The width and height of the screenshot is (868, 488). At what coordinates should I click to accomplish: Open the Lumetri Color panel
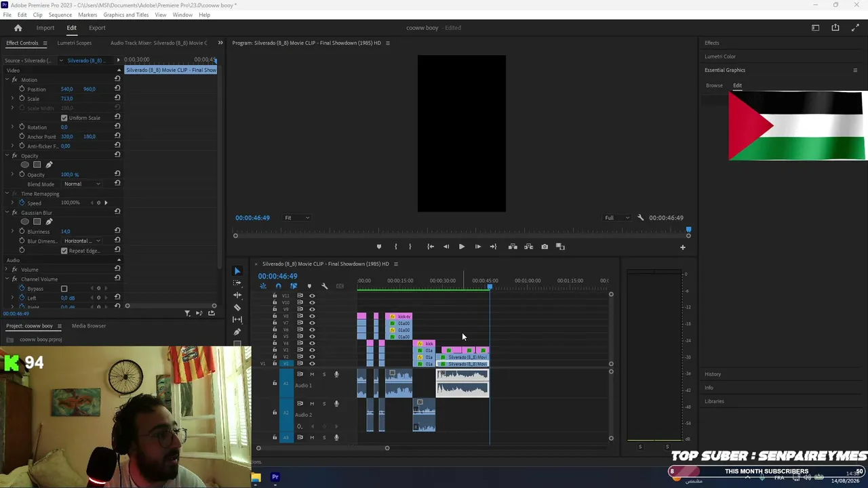(720, 56)
